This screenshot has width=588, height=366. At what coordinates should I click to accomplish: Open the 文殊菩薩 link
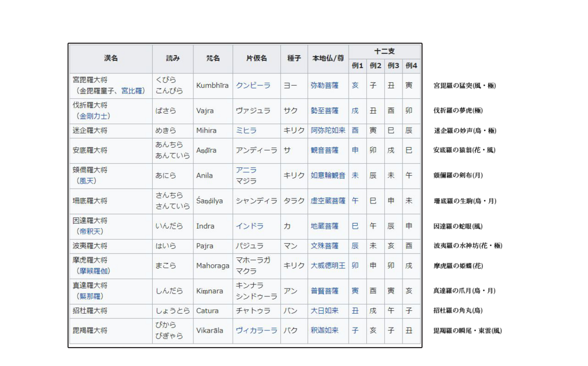(324, 246)
